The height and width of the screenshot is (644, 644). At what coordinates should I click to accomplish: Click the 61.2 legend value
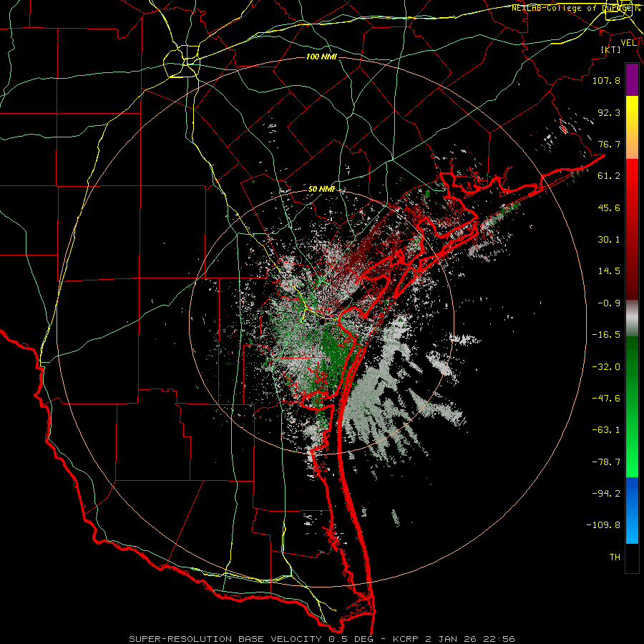click(609, 176)
